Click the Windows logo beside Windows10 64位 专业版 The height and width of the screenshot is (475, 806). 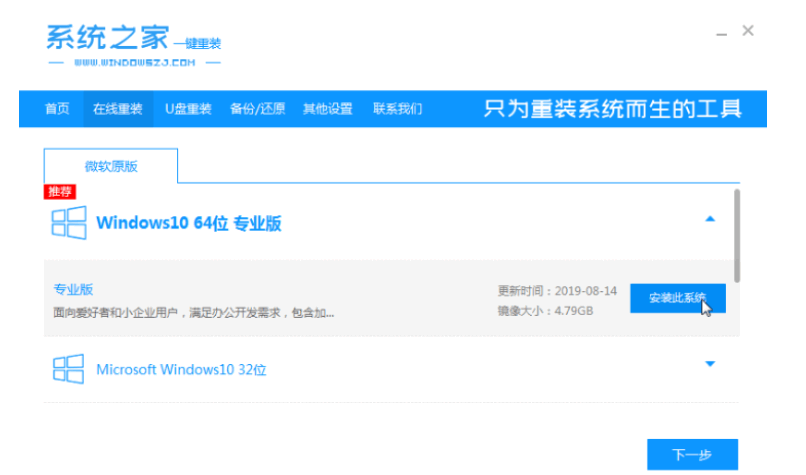point(69,223)
